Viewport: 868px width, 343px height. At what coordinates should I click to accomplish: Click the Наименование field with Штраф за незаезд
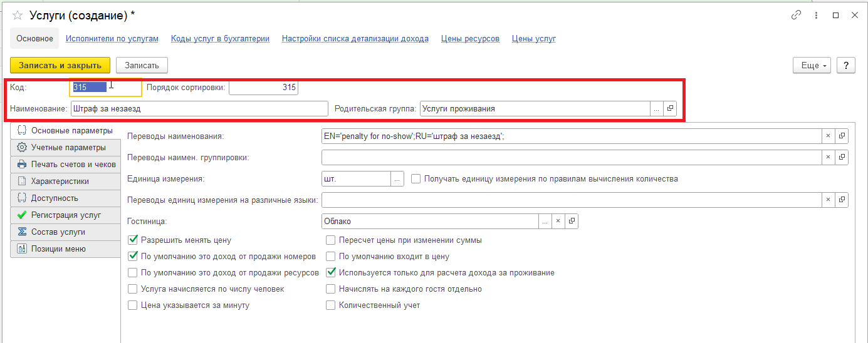pyautogui.click(x=199, y=108)
